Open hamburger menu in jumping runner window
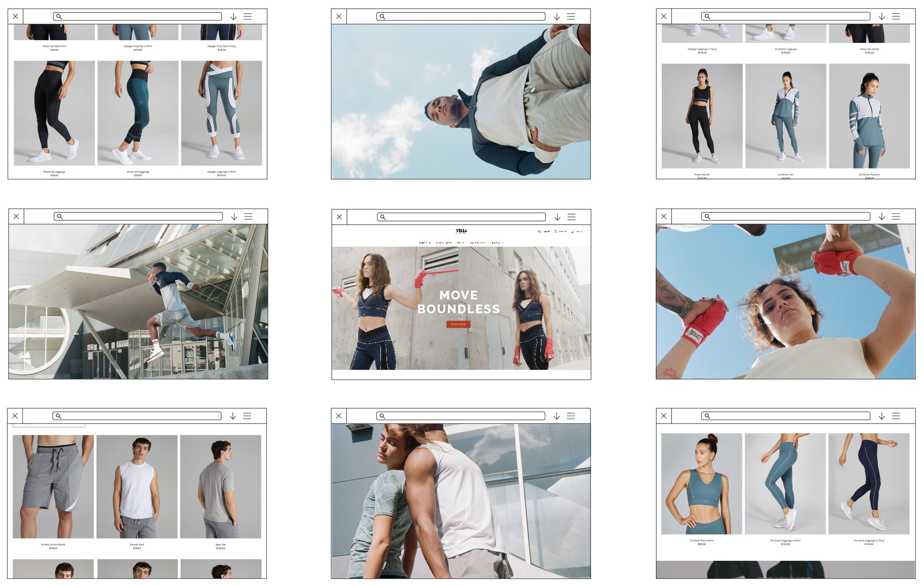Screen dimensions: 924x585 pyautogui.click(x=248, y=217)
